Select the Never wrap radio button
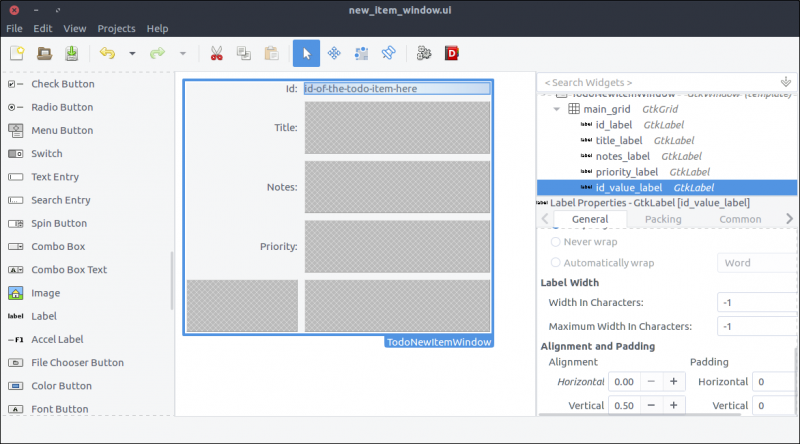Image resolution: width=800 pixels, height=444 pixels. coord(556,241)
